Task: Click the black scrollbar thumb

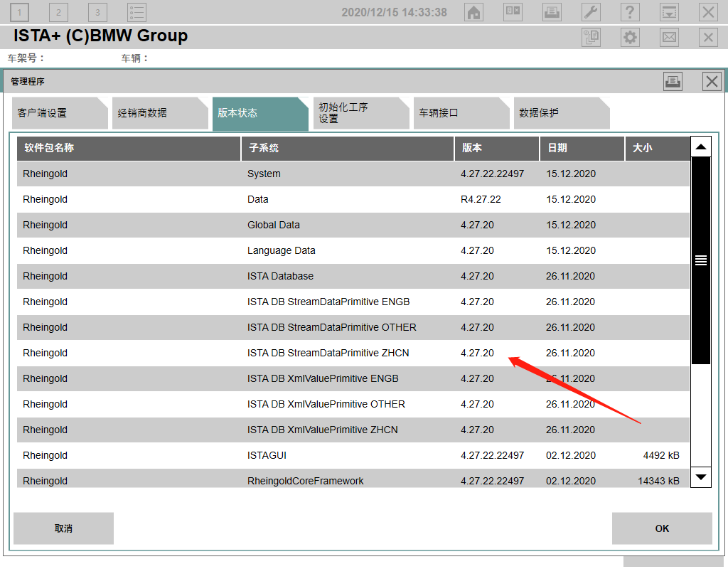Action: point(701,260)
